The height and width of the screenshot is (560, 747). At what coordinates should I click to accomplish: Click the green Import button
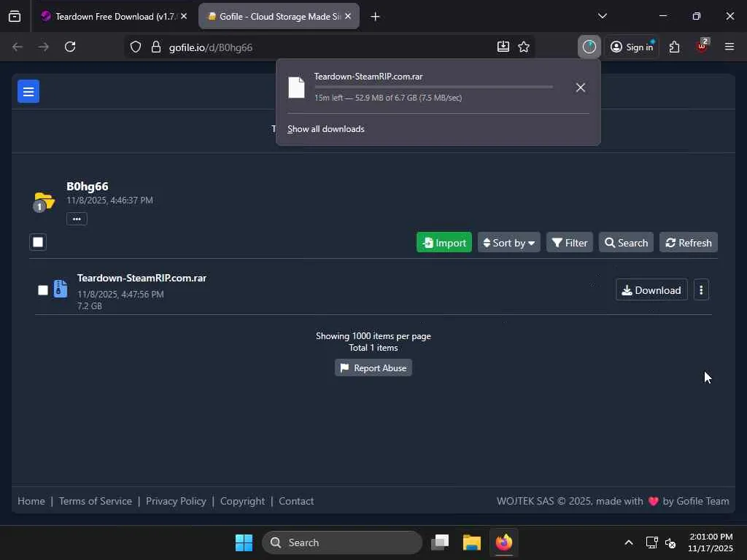(x=444, y=242)
